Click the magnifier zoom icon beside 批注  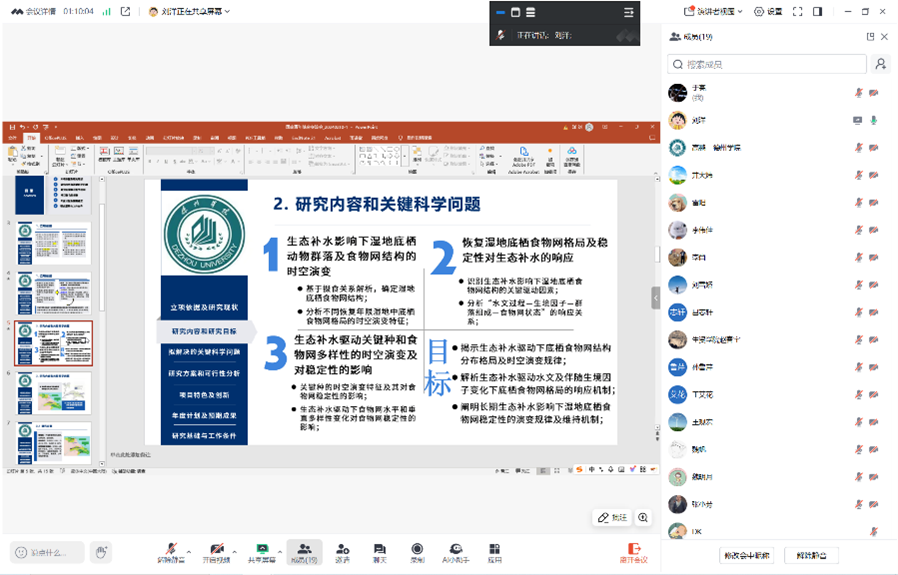coord(643,517)
